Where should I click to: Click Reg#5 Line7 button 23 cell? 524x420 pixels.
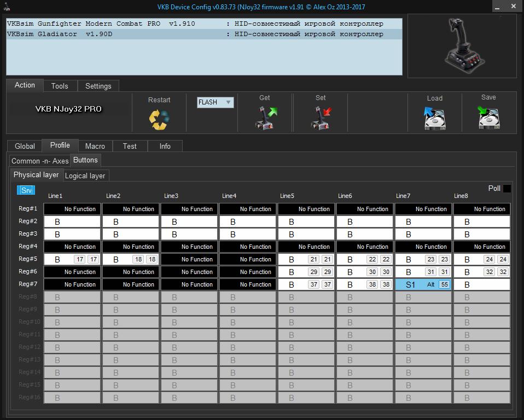click(423, 260)
